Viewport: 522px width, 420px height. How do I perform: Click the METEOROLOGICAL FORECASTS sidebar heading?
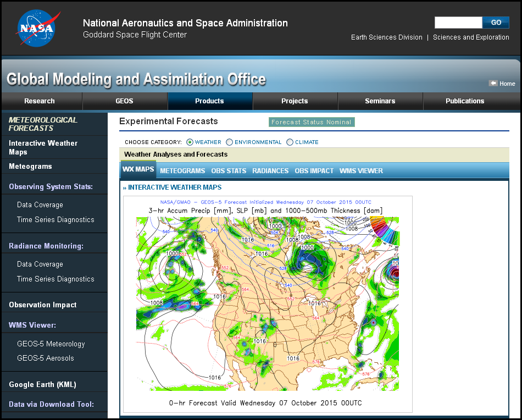pos(43,124)
